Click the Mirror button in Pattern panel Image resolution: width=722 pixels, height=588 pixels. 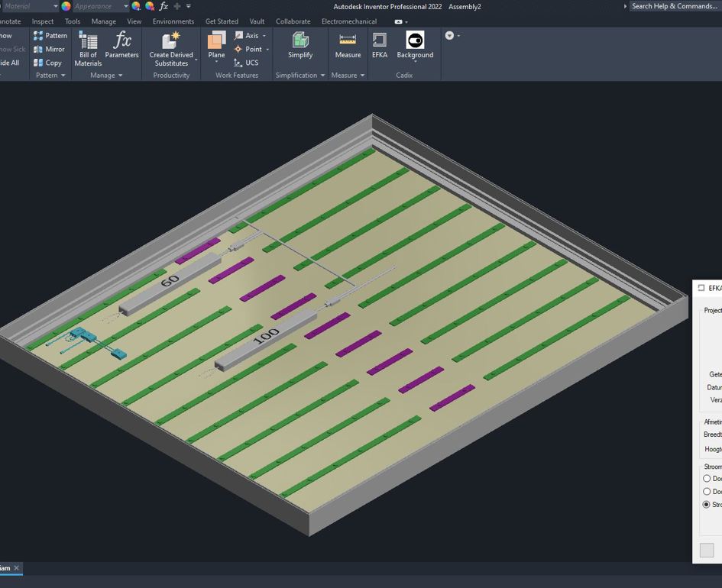50,49
